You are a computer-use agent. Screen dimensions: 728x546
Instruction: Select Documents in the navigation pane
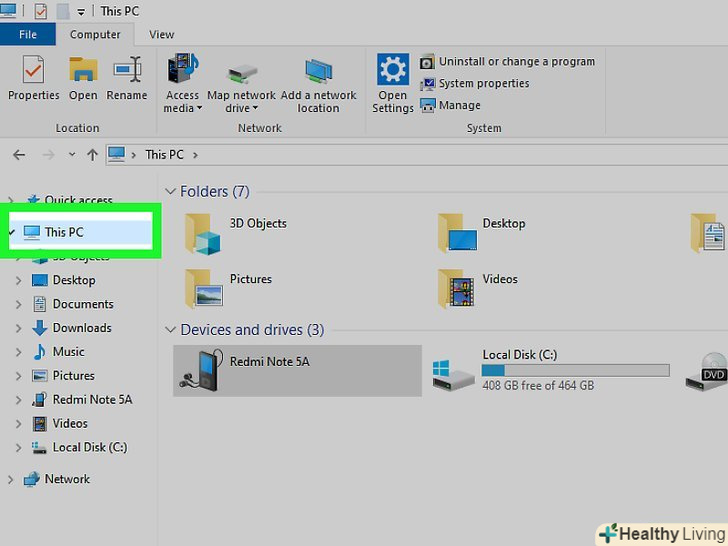[83, 304]
